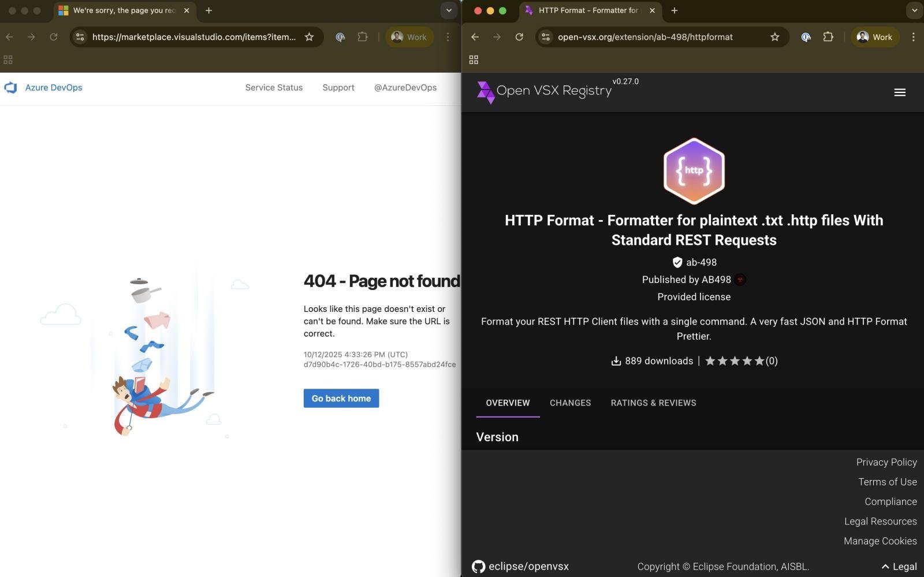This screenshot has height=577, width=924.
Task: Switch to the CHANGES tab
Action: [x=570, y=403]
